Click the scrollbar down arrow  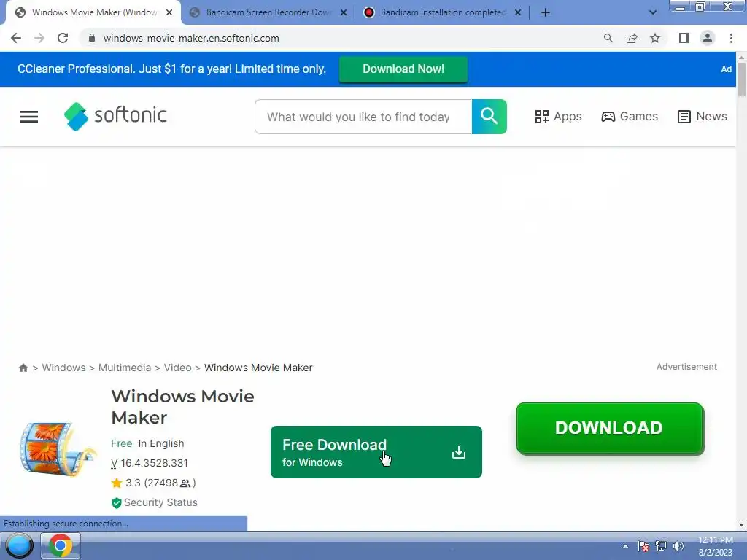pos(741,525)
